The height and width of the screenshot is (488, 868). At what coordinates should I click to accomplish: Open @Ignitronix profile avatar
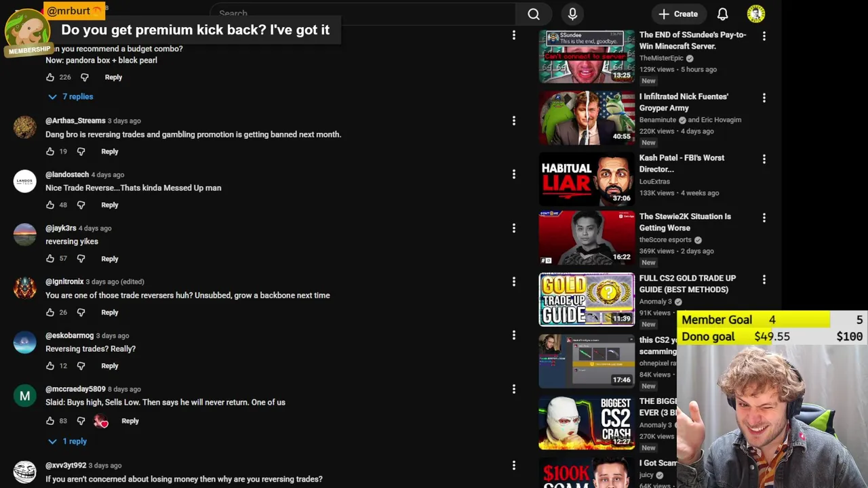click(x=25, y=287)
